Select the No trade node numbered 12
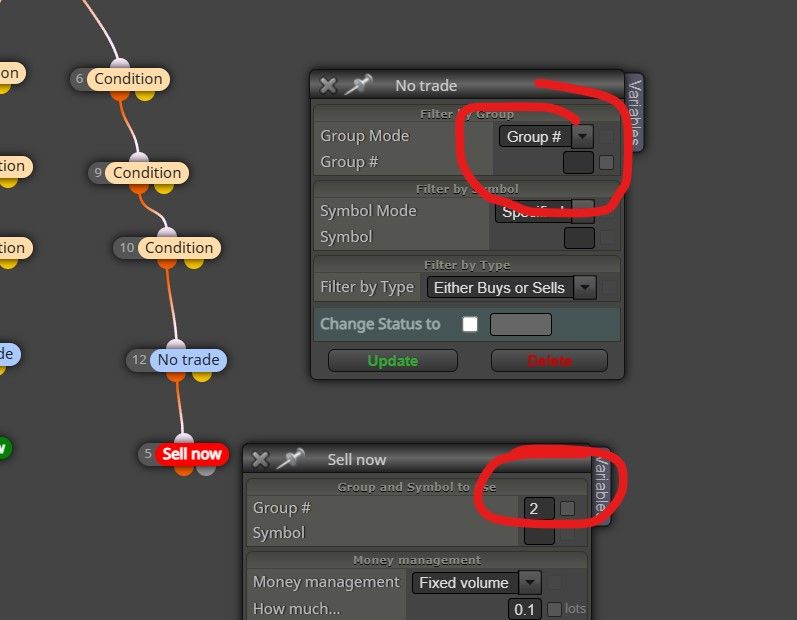The image size is (797, 620). coord(189,360)
